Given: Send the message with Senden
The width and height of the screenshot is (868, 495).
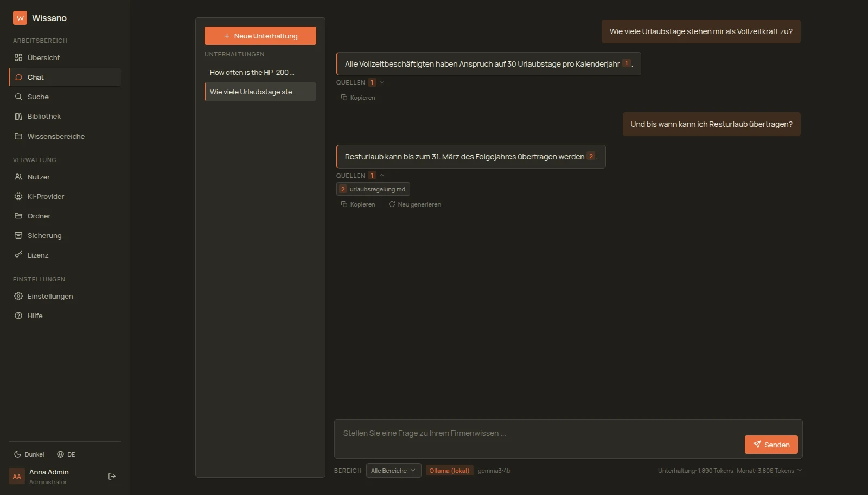Looking at the screenshot, I should pyautogui.click(x=771, y=445).
